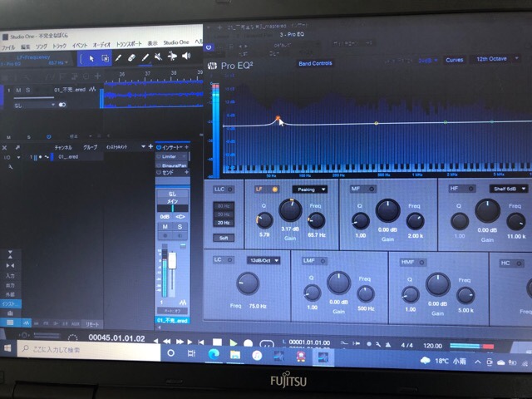
Task: Click the Windows Start button
Action: pos(7,348)
